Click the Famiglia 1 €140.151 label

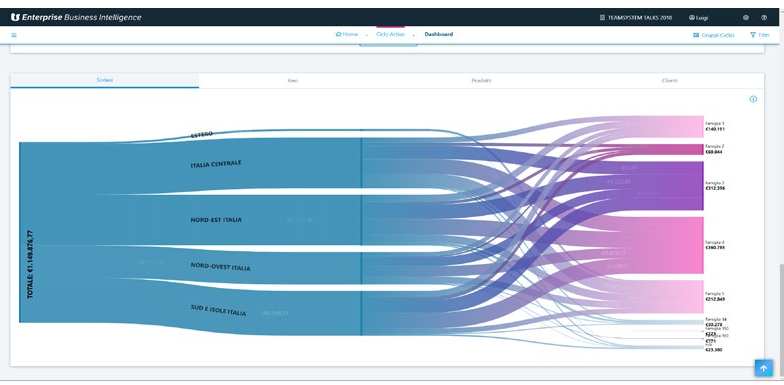(715, 126)
